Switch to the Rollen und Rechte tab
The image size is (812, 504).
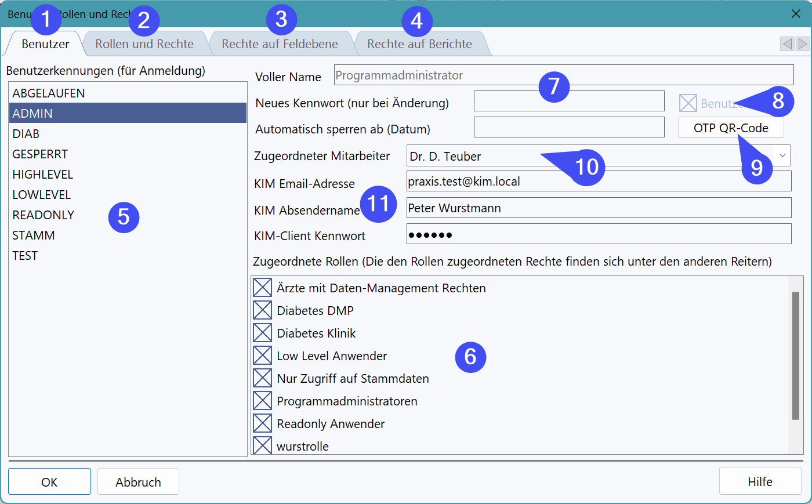click(144, 44)
